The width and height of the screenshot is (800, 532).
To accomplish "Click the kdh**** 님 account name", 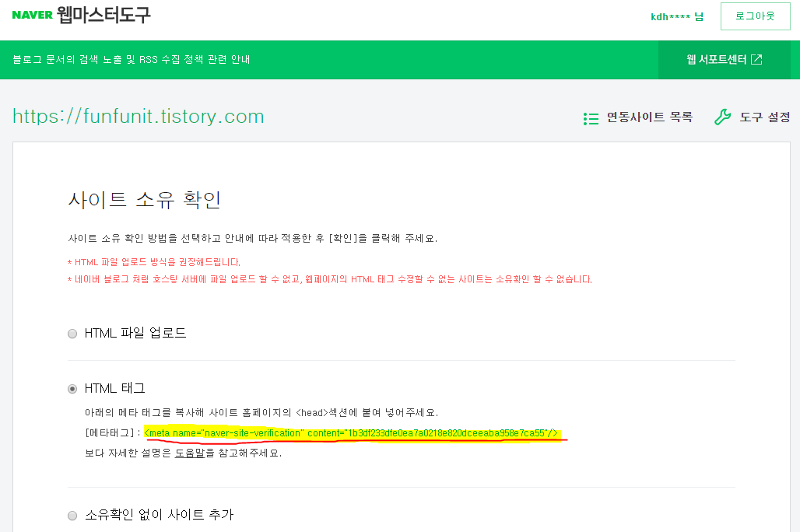I will click(x=677, y=16).
